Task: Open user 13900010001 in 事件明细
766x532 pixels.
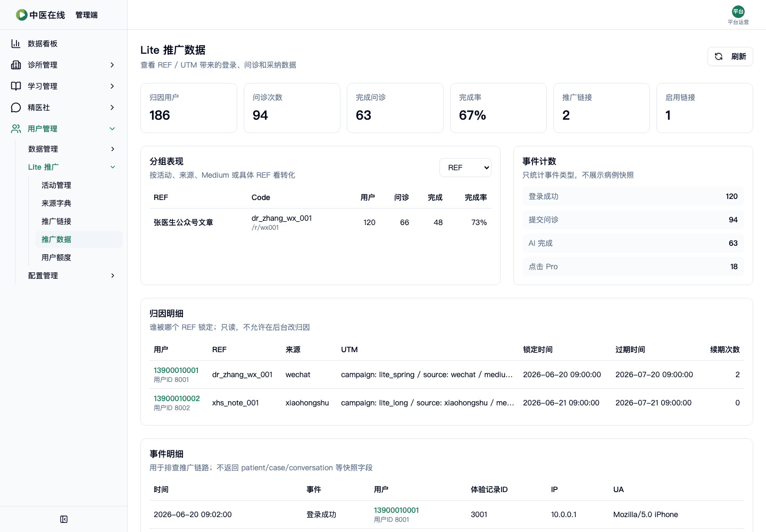Action: pyautogui.click(x=396, y=510)
